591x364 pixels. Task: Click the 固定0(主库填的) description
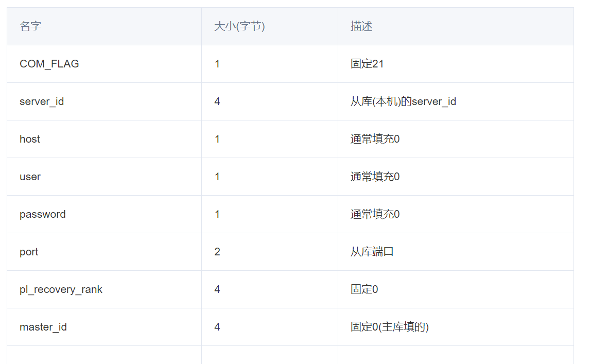(390, 327)
